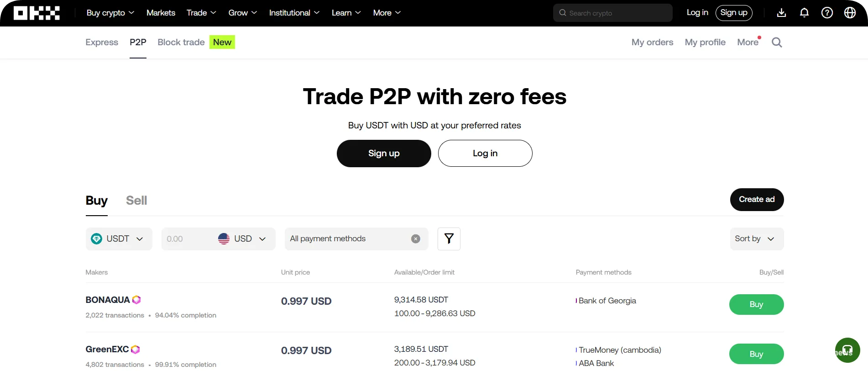
Task: Open the OKX homepage via logo
Action: [37, 12]
